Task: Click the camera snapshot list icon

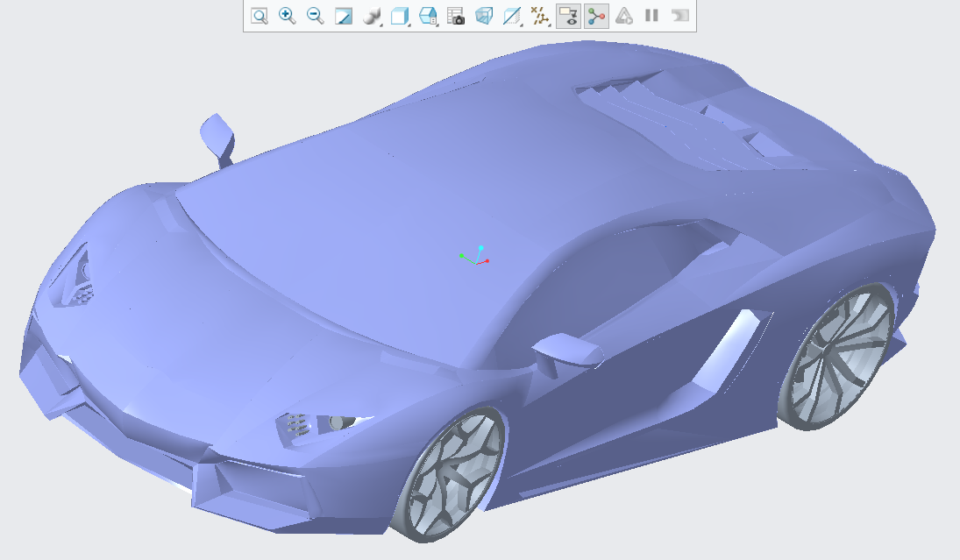Action: pos(456,16)
